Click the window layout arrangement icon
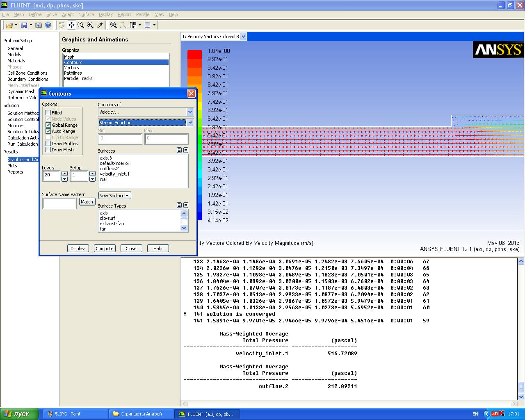Viewport: 525px width, 420px height. [x=133, y=25]
